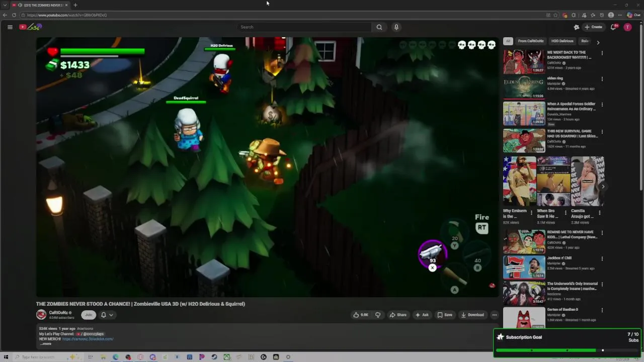Image resolution: width=644 pixels, height=362 pixels.
Task: Start voice search with the microphone
Action: [x=396, y=27]
